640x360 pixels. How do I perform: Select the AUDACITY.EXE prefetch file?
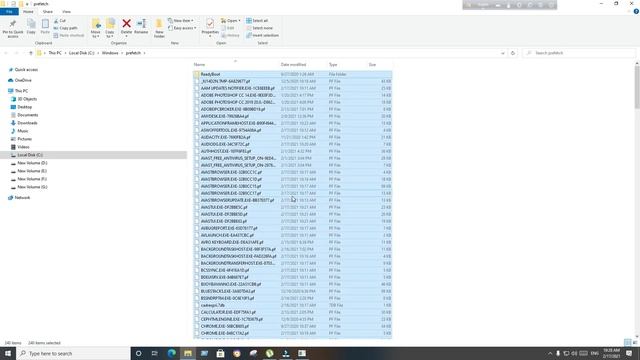(x=293, y=137)
